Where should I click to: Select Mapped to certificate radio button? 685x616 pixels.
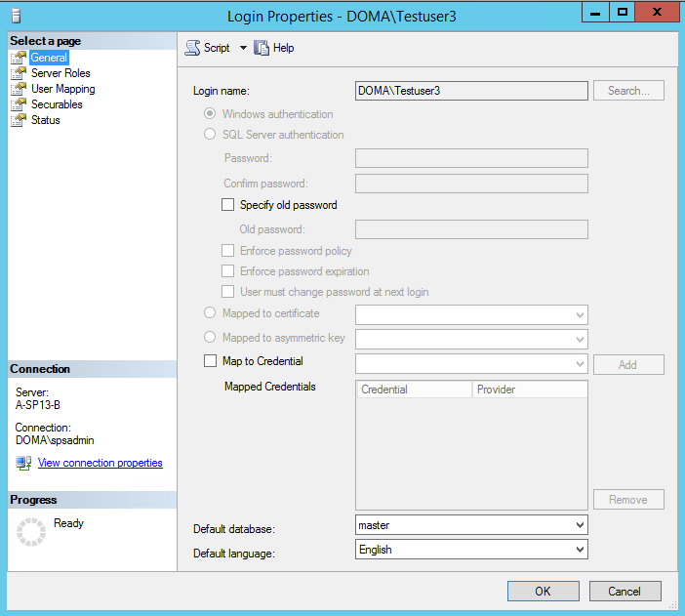click(x=210, y=312)
